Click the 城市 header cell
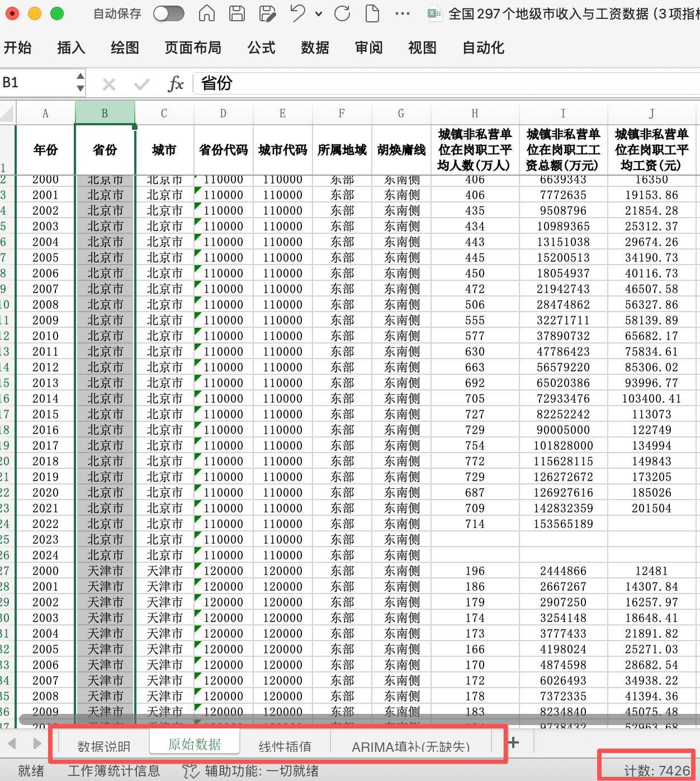The image size is (700, 781). pyautogui.click(x=164, y=150)
